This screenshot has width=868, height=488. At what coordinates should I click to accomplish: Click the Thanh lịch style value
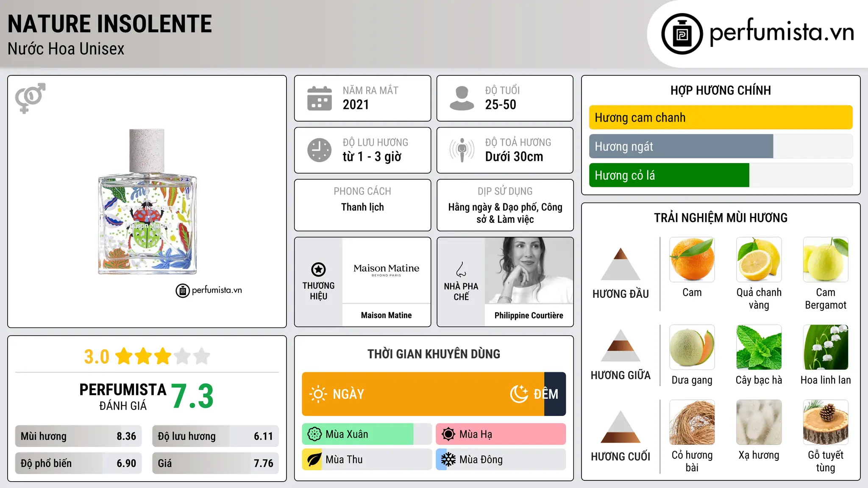(x=362, y=207)
